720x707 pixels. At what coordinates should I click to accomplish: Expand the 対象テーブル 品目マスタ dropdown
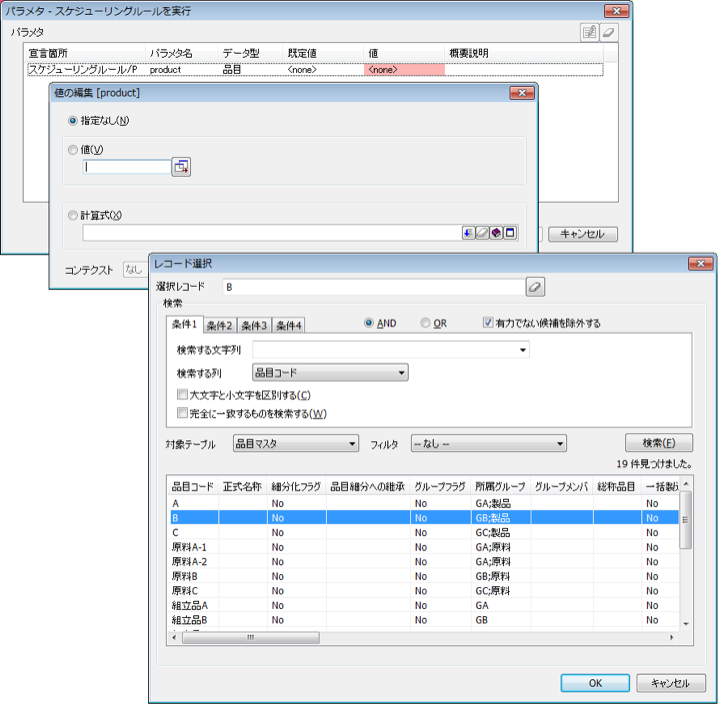(295, 443)
